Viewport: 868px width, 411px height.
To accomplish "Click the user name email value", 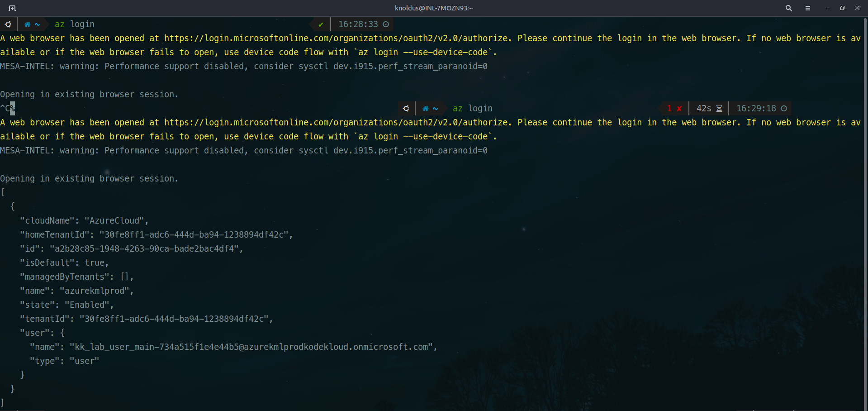I will pyautogui.click(x=251, y=347).
